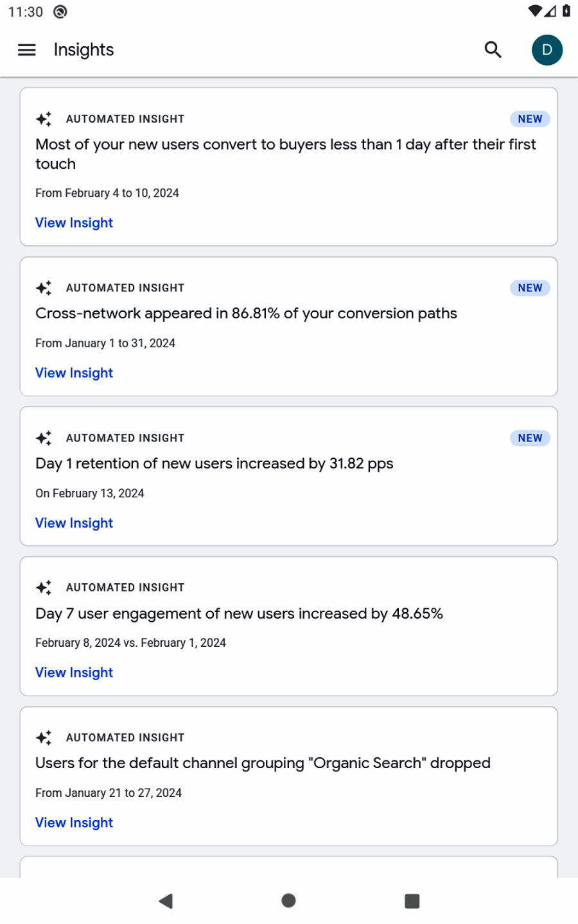View Insight for Cross-network conversion paths
Viewport: 578px width, 924px height.
[x=74, y=373]
